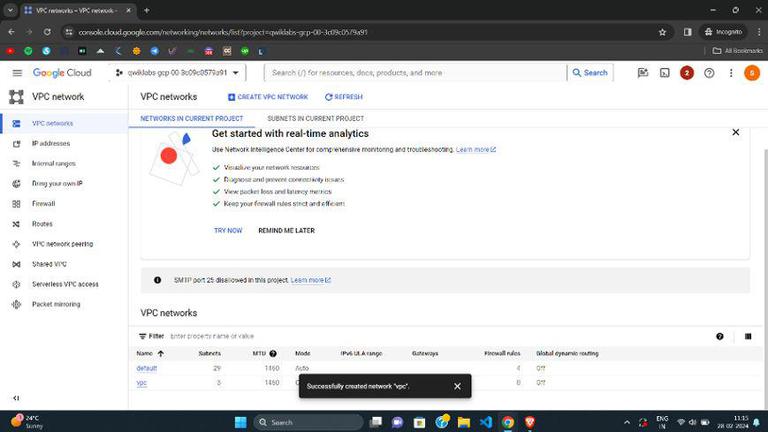The image size is (768, 432).
Task: Reload the browser page
Action: tap(47, 32)
